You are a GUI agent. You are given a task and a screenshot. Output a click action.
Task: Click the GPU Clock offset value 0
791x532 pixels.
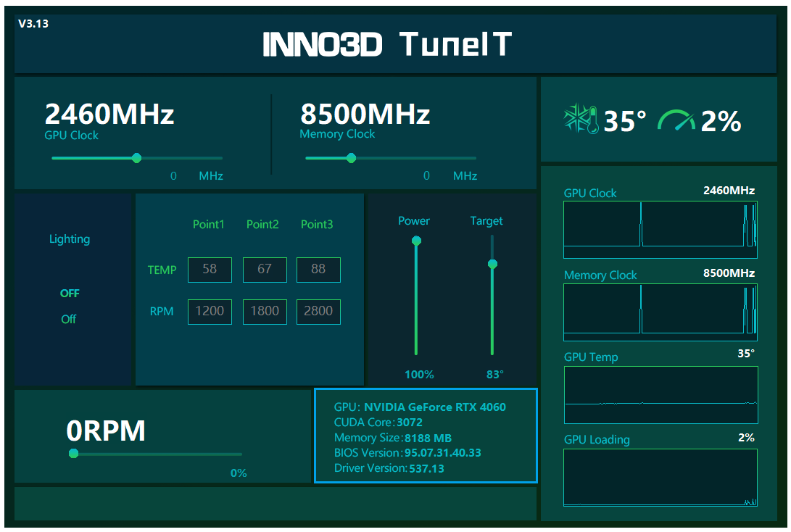coord(173,176)
